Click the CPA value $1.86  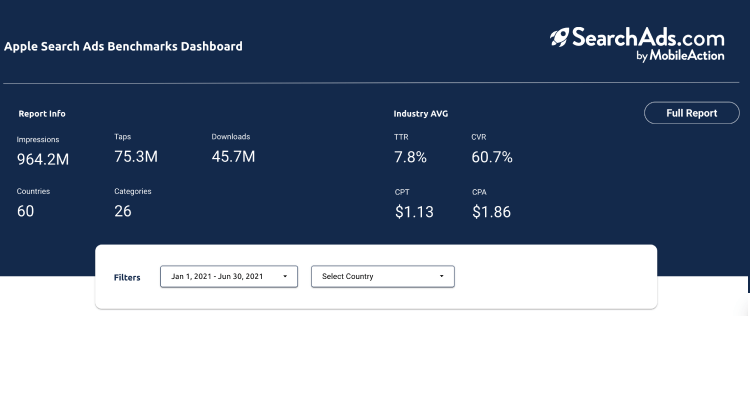coord(491,212)
